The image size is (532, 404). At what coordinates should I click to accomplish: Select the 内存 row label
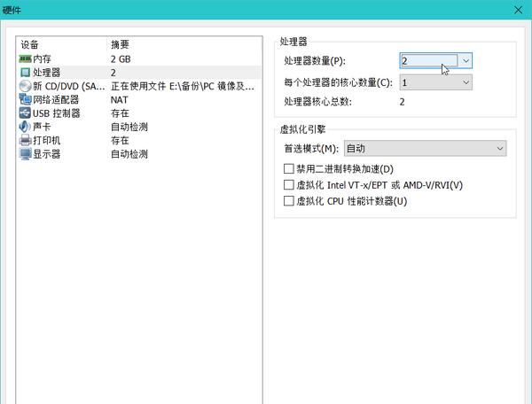[x=42, y=59]
